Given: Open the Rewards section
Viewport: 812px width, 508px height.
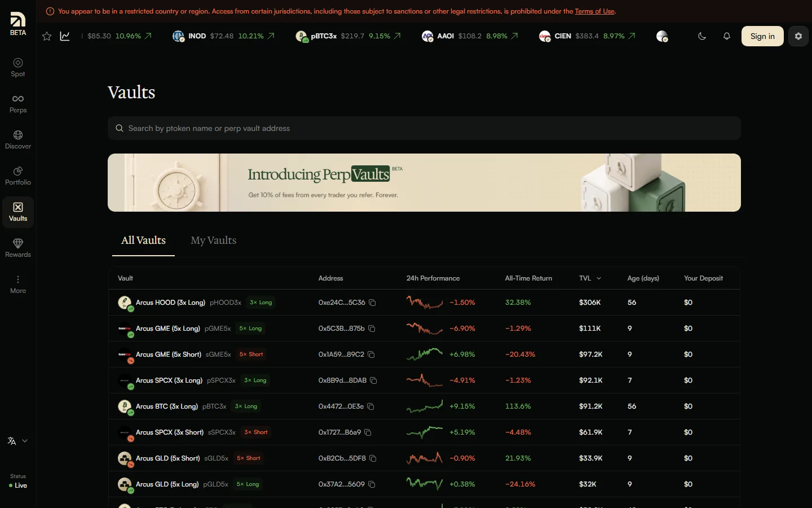Looking at the screenshot, I should (18, 248).
